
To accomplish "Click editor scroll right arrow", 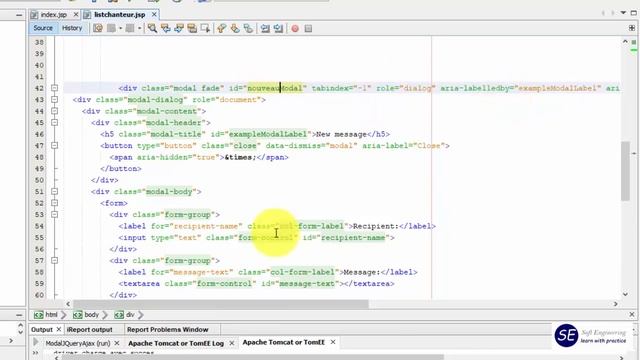I will point(616,304).
